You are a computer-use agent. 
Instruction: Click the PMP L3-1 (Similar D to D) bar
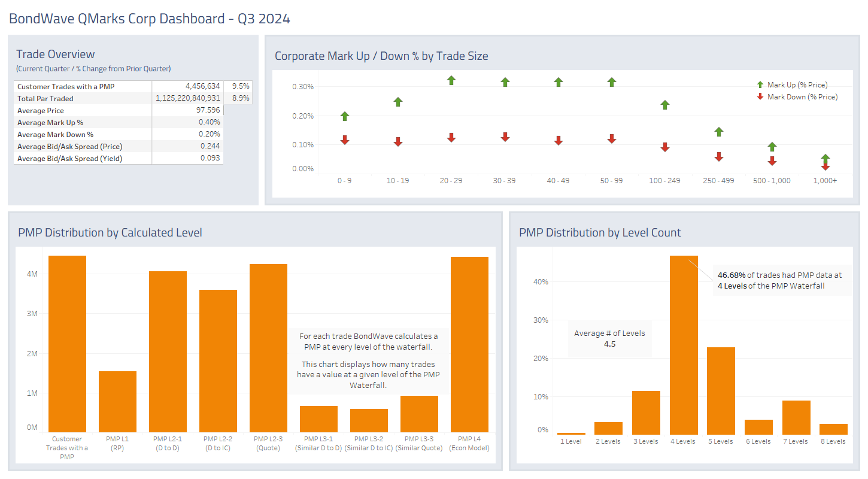pyautogui.click(x=318, y=419)
